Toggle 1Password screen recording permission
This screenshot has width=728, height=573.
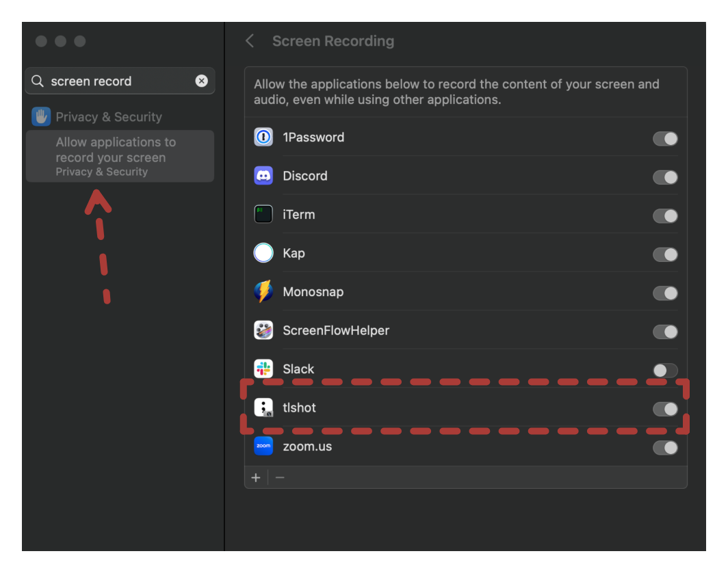coord(665,139)
